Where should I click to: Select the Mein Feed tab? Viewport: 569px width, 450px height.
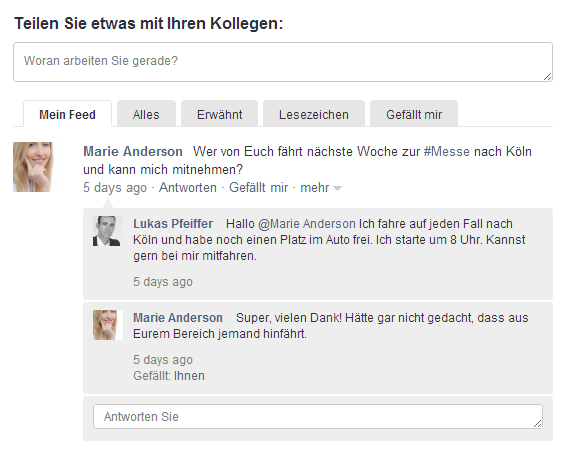point(67,114)
